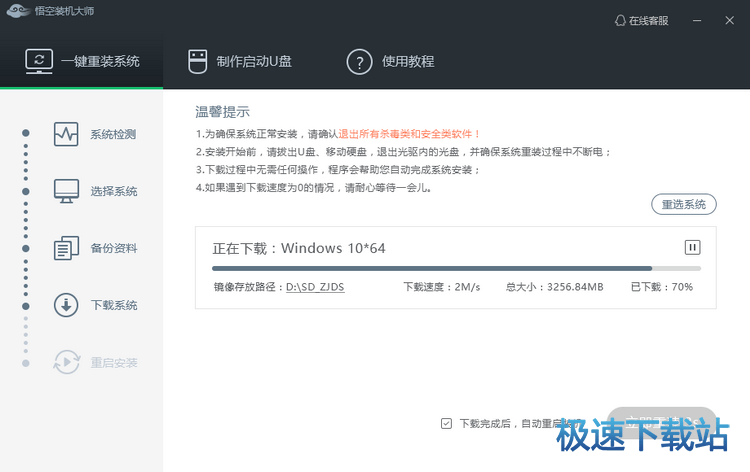Go to 备份资料 step label
This screenshot has width=750, height=472.
pyautogui.click(x=114, y=248)
